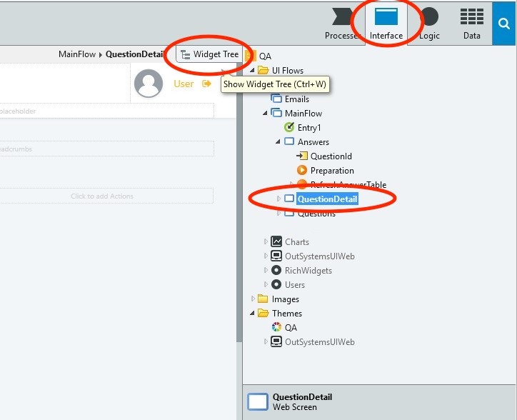Expand OutSystemsUIWeb under UI Flows
Viewport: 517px width, 420px height.
pos(266,256)
